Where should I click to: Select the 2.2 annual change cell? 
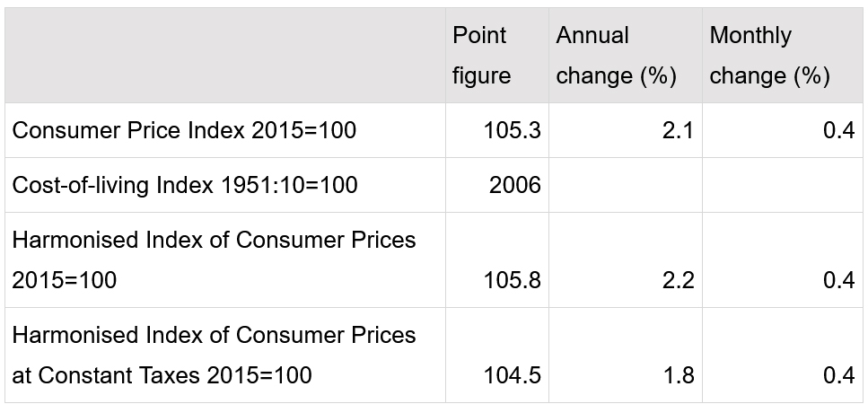coord(626,260)
